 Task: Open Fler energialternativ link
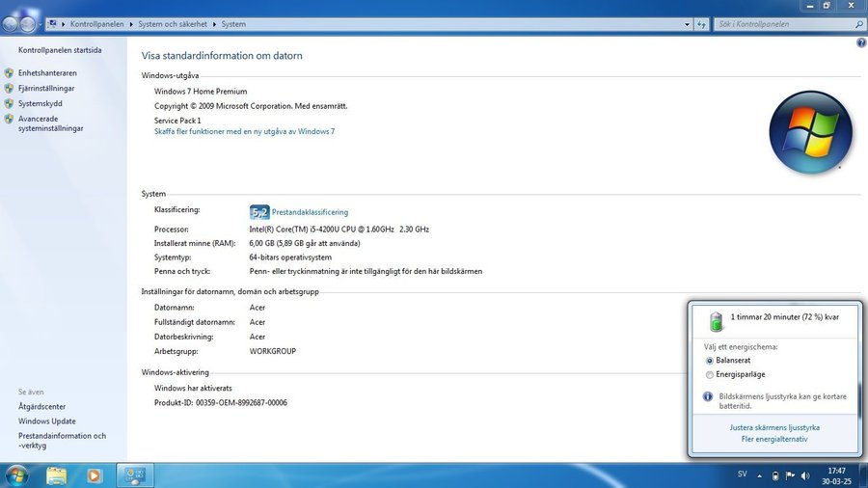(774, 440)
